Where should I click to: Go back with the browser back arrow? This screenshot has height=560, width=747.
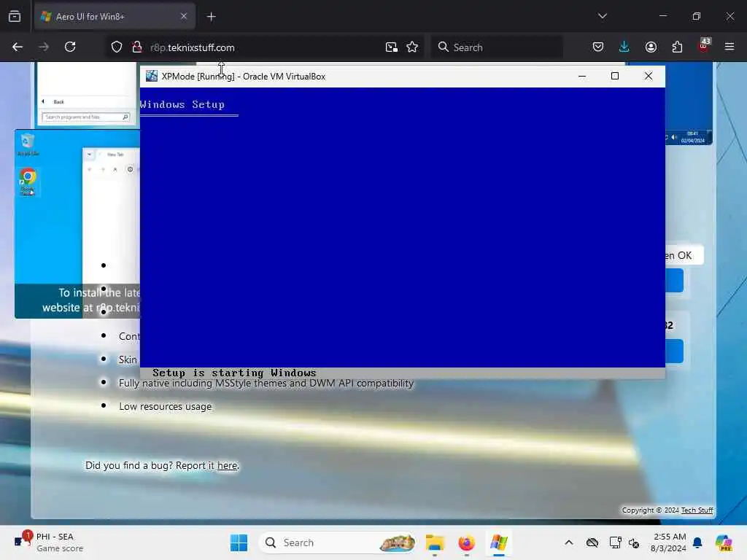18,47
